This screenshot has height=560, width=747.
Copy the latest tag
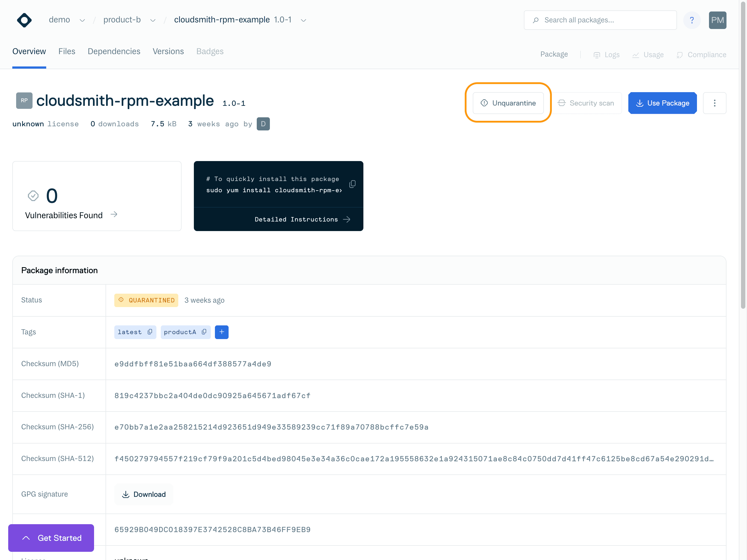pos(150,332)
